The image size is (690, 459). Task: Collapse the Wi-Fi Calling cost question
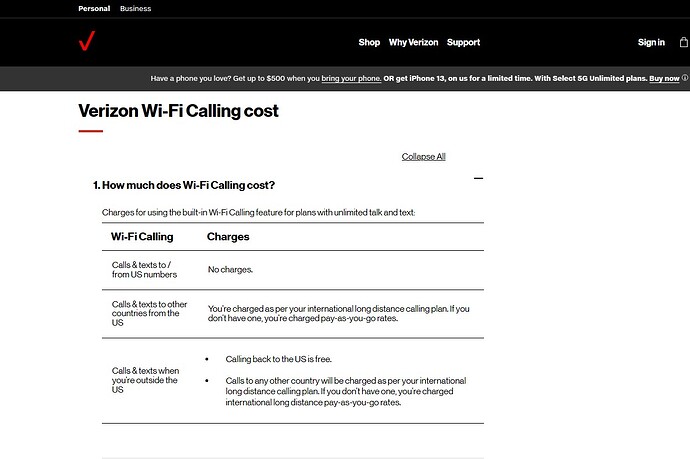pyautogui.click(x=478, y=178)
